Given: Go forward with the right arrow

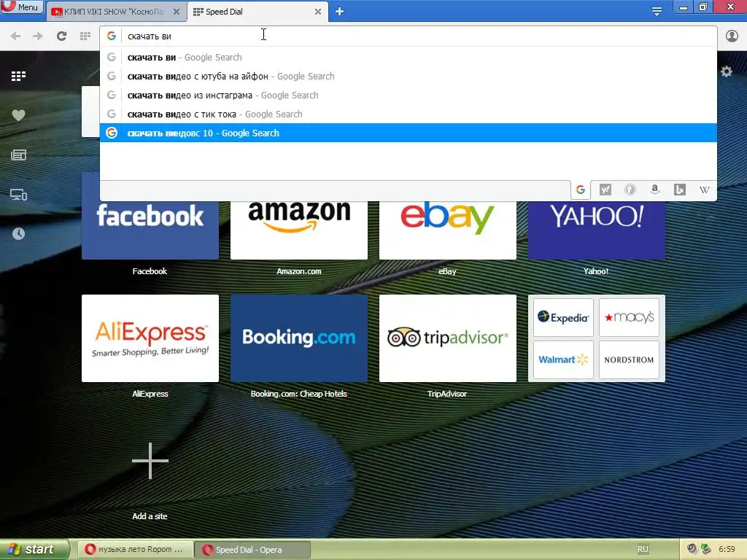Looking at the screenshot, I should (38, 36).
